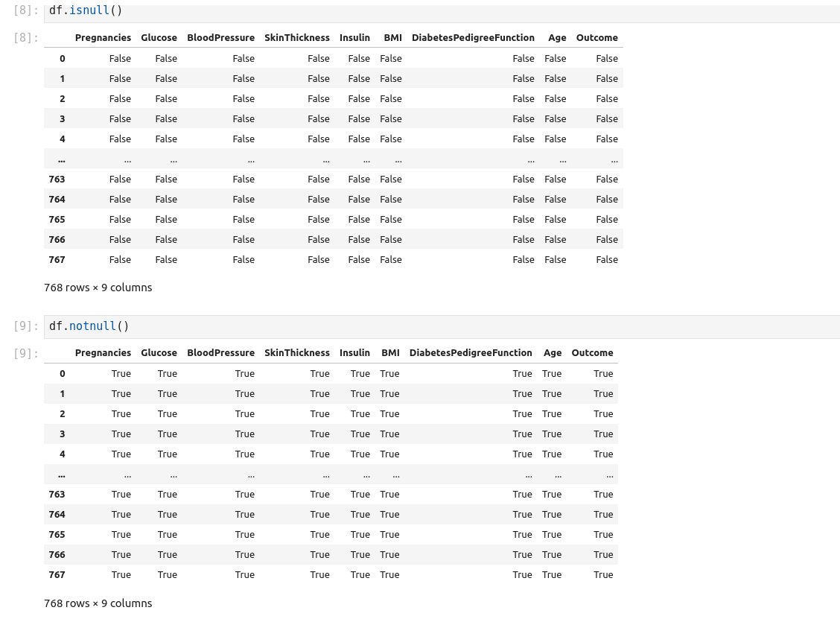Screen dimensions: 840x619
Task: Select the [9] input prompt beside df.notnull()
Action: click(26, 326)
